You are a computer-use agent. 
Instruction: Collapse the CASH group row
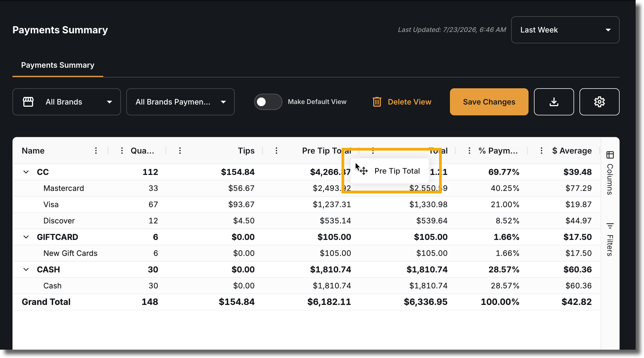pyautogui.click(x=26, y=269)
